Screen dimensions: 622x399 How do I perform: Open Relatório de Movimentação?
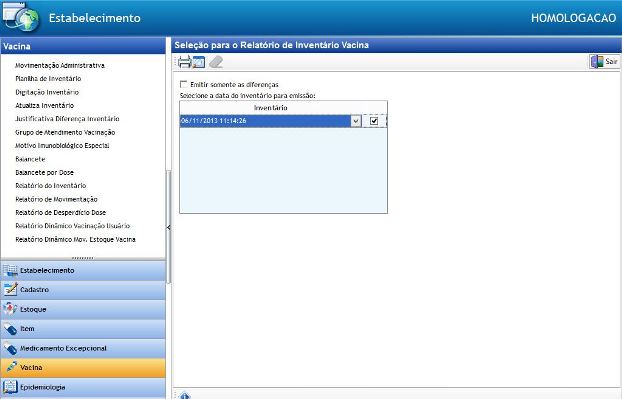(56, 199)
